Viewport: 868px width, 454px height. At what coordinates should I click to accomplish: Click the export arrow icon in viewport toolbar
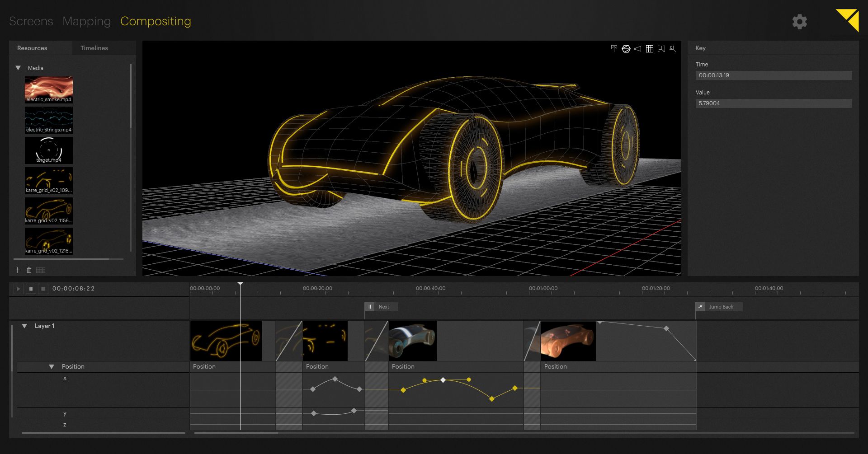pyautogui.click(x=614, y=49)
